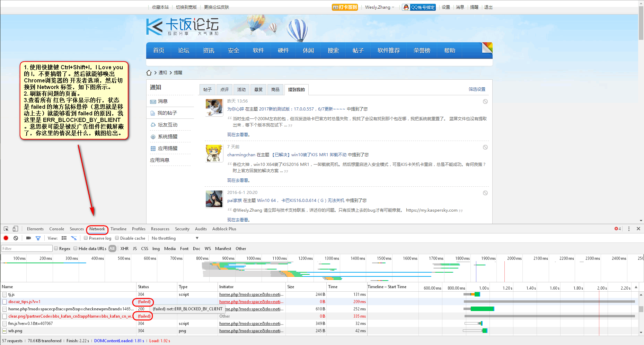The width and height of the screenshot is (644, 345).
Task: Click the grid icon beside 应用提醒
Action: pos(153,148)
